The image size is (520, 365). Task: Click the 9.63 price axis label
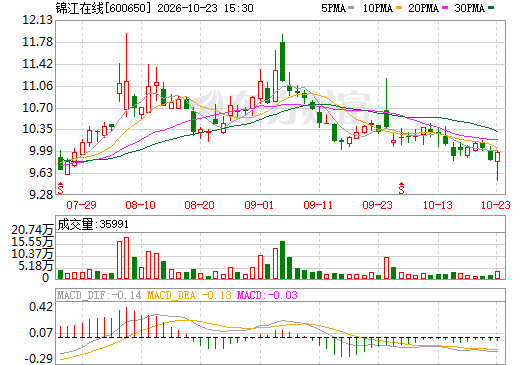click(41, 173)
